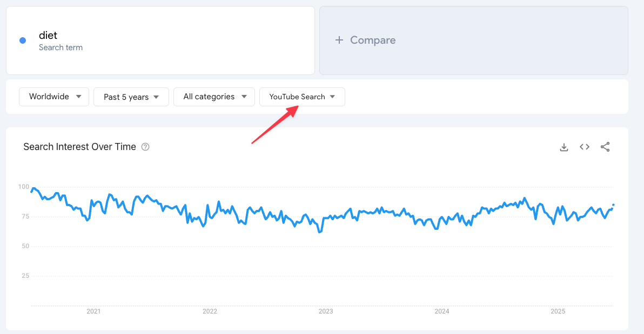Change source using the YouTube Search dropdown
644x334 pixels.
302,97
